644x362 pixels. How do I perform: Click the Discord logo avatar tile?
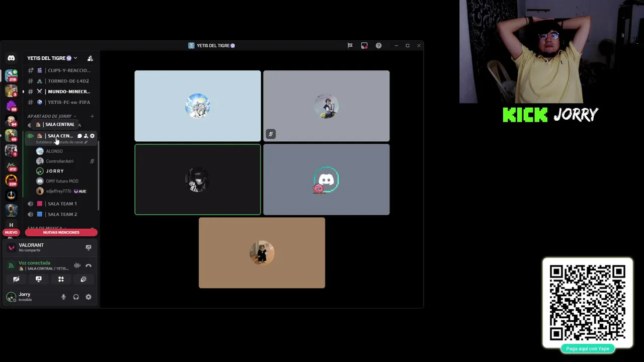tap(326, 179)
